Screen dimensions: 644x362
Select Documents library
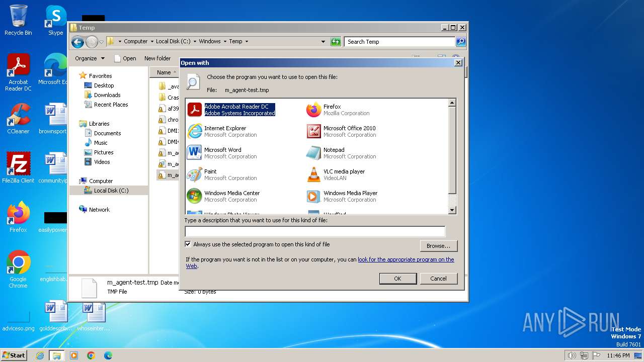(107, 133)
